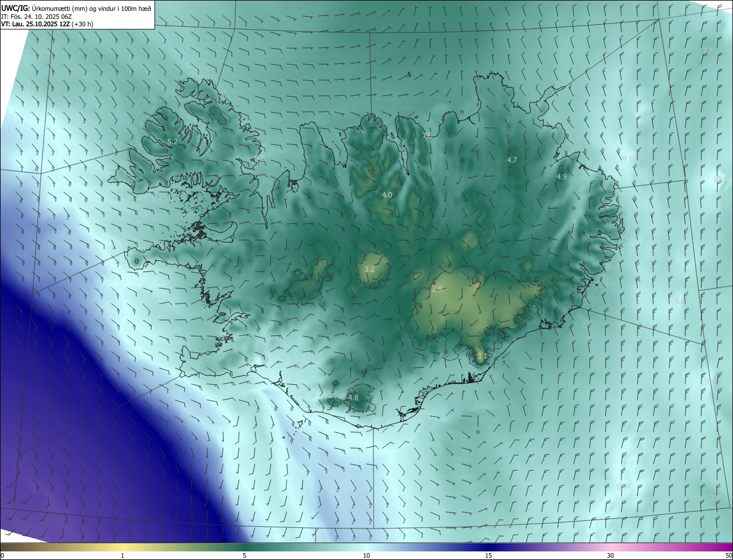
Task: Click the 30 tick on the color scale
Action: (x=610, y=556)
